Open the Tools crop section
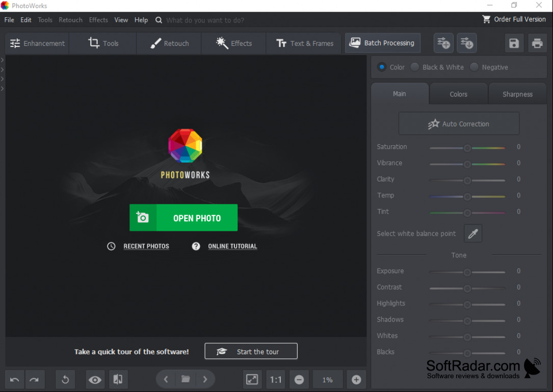The image size is (553, 392). point(102,43)
